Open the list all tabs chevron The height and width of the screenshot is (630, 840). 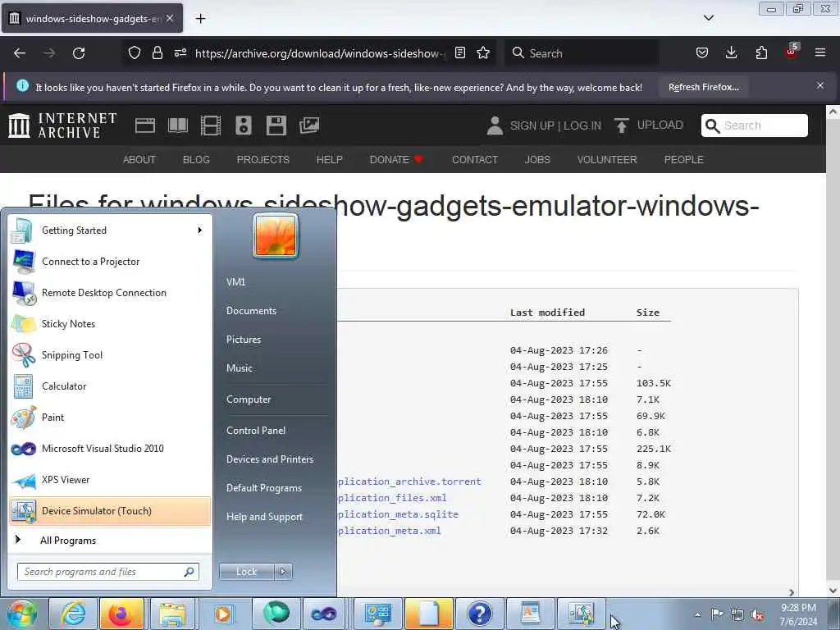708,18
